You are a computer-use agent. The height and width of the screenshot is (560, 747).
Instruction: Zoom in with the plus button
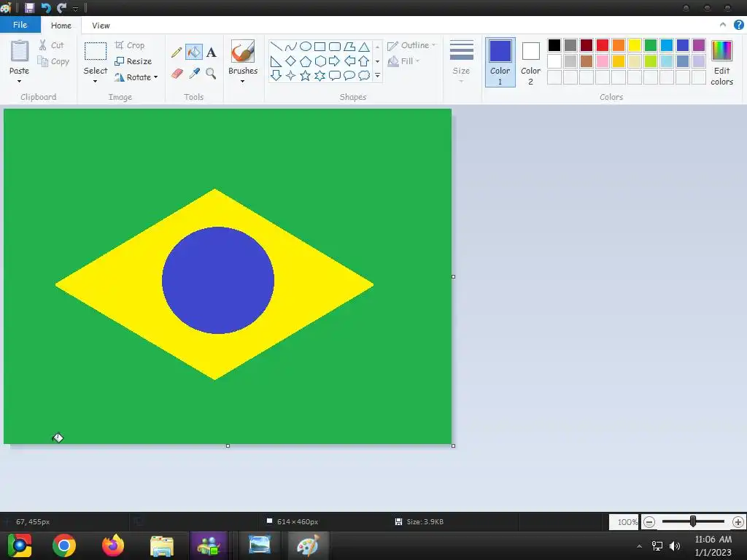(x=738, y=522)
